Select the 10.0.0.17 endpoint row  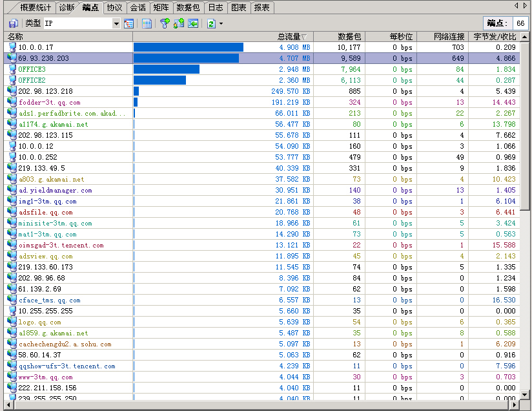coord(36,47)
